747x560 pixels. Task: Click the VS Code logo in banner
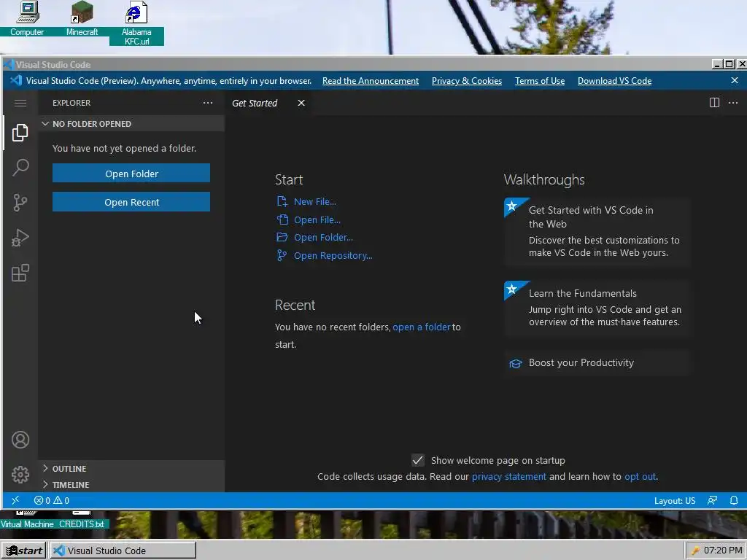16,80
